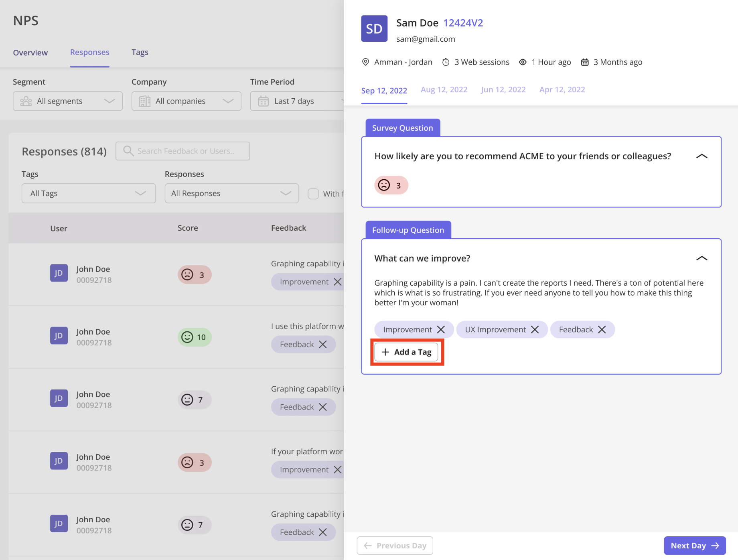The height and width of the screenshot is (560, 738).
Task: Go to Next Day
Action: 695,546
